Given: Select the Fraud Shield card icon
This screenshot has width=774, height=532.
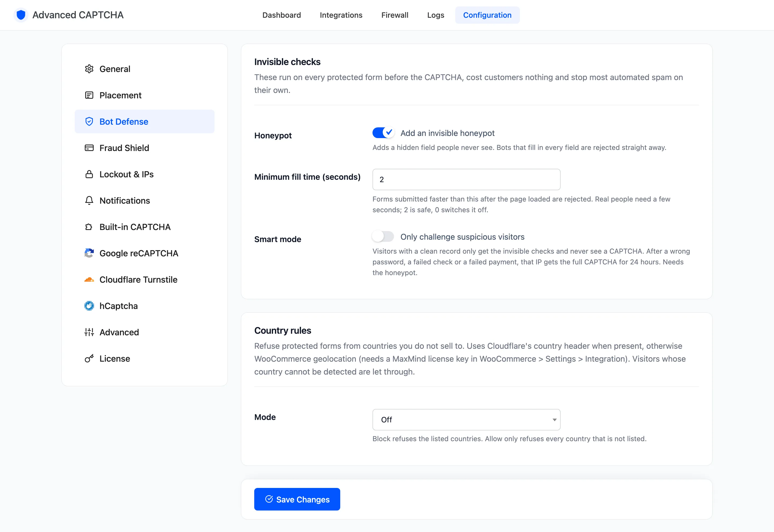Looking at the screenshot, I should pos(89,148).
